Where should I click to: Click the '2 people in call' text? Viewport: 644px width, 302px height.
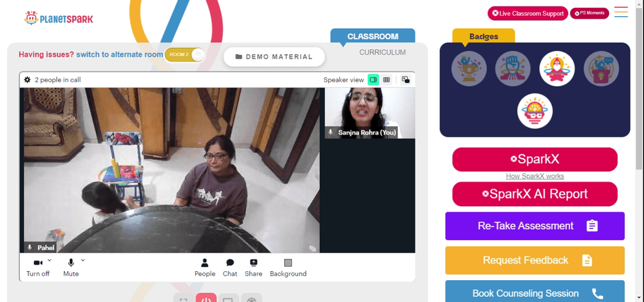click(58, 80)
